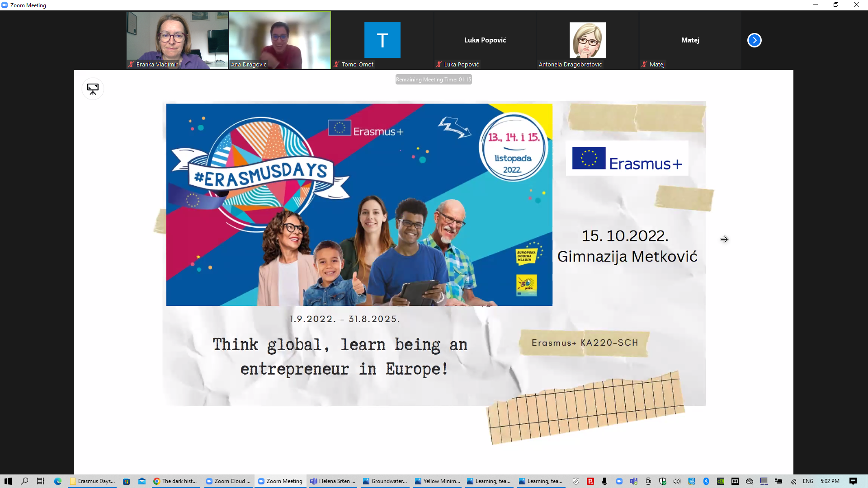Click the shield link tray icon
Viewport: 868px width, 488px height.
576,481
